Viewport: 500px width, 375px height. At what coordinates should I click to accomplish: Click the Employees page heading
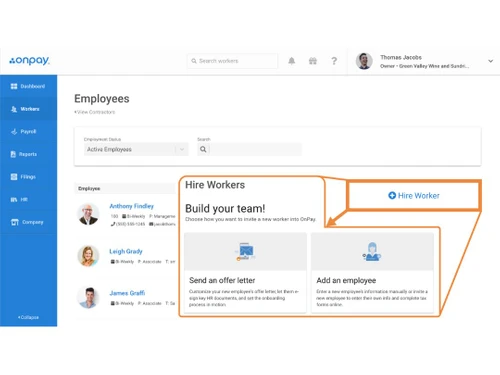102,99
